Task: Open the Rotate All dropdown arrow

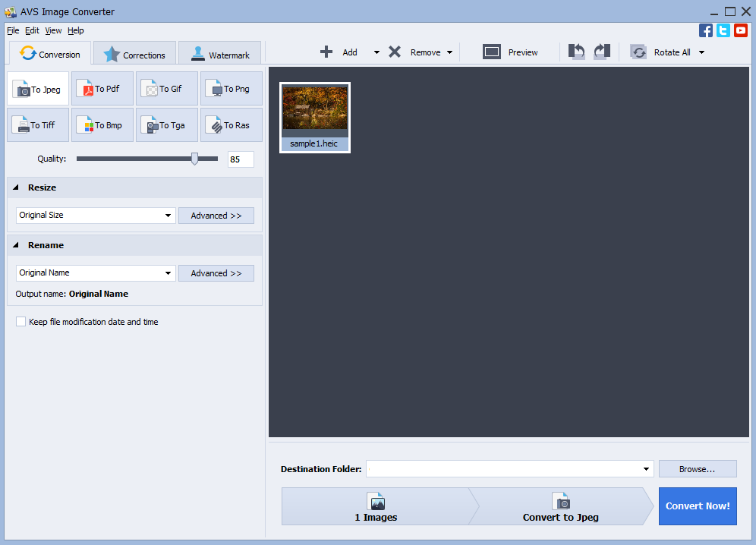Action: pyautogui.click(x=701, y=52)
